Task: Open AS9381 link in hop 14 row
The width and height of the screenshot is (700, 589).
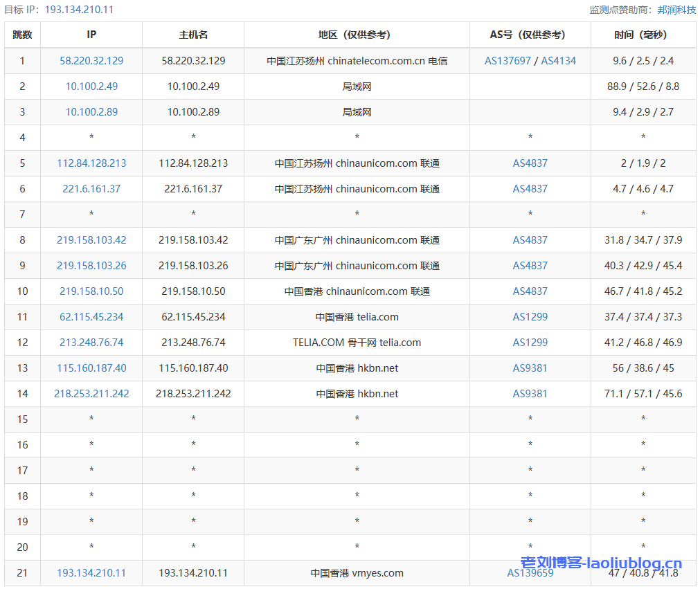Action: pyautogui.click(x=530, y=394)
